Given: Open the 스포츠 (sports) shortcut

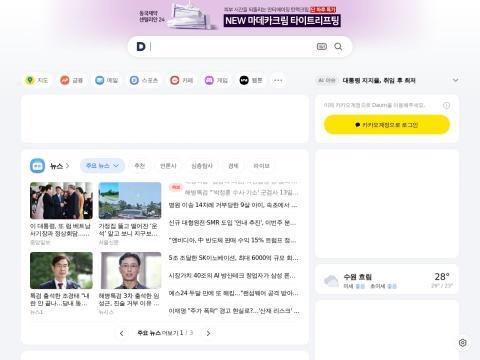Looking at the screenshot, I should coord(144,80).
